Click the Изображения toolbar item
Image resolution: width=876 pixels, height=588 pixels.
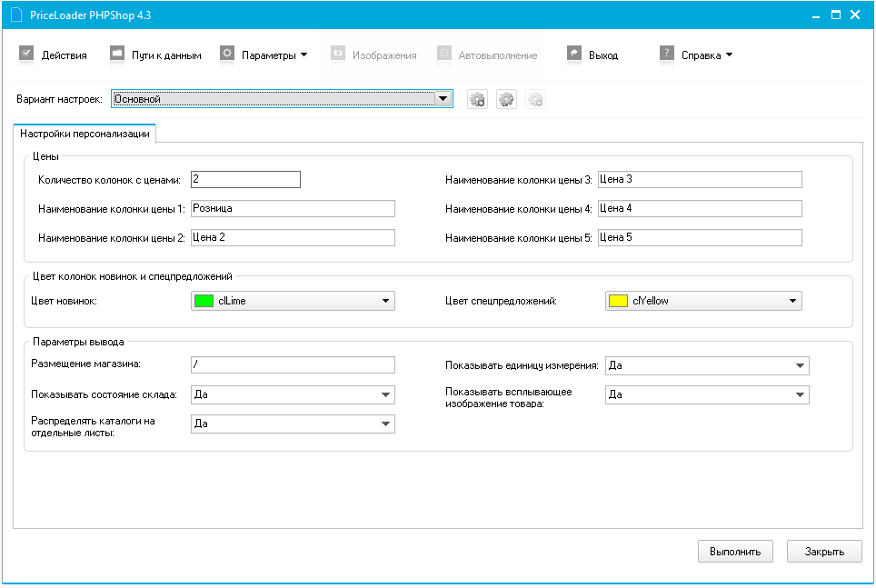373,55
